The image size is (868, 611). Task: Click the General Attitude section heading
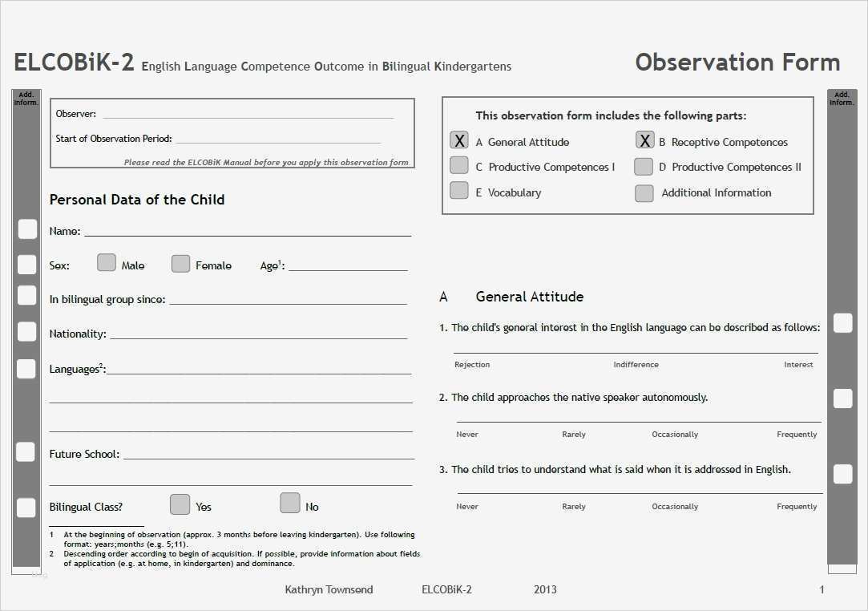529,297
